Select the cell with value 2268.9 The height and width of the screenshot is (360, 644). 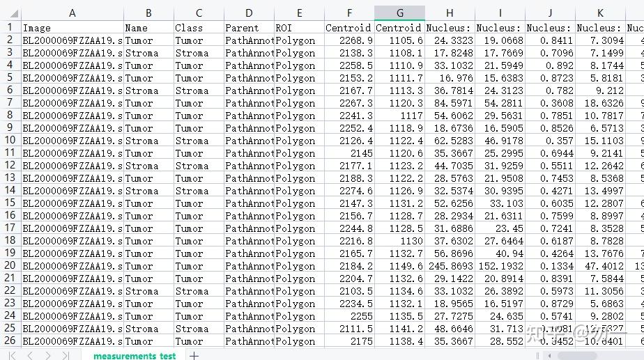tap(349, 40)
